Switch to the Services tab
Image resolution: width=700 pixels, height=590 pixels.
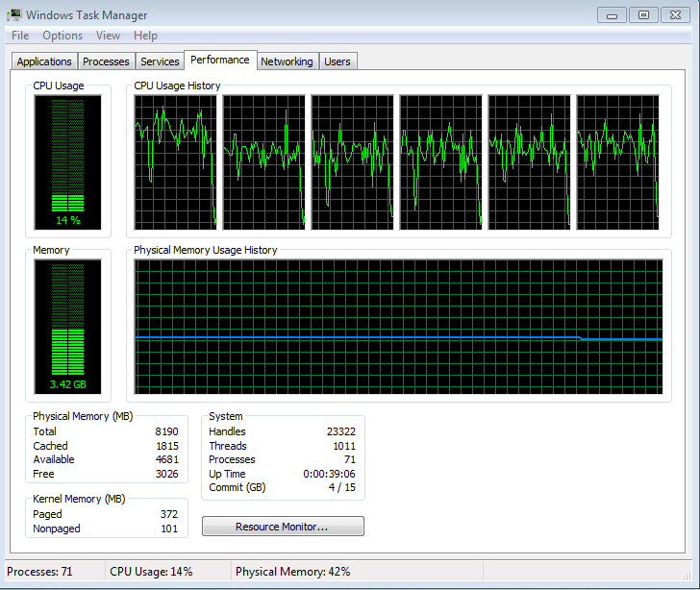(x=160, y=61)
